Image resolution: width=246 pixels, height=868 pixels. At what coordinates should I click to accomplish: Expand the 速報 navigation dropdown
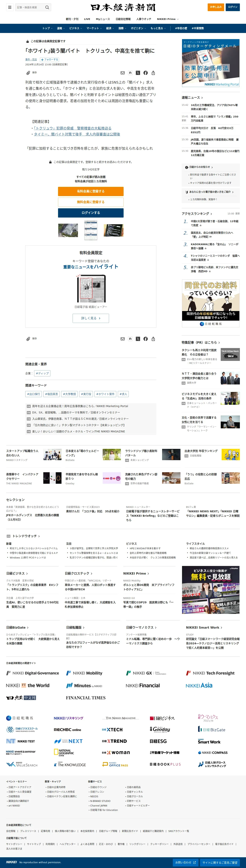click(x=61, y=28)
